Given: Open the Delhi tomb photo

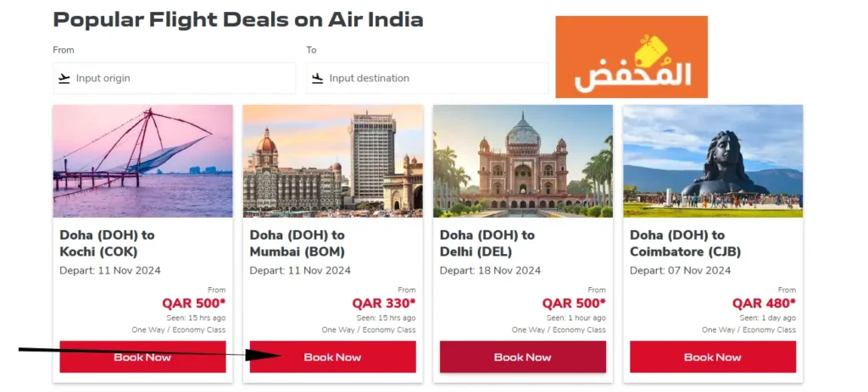Looking at the screenshot, I should tap(522, 161).
